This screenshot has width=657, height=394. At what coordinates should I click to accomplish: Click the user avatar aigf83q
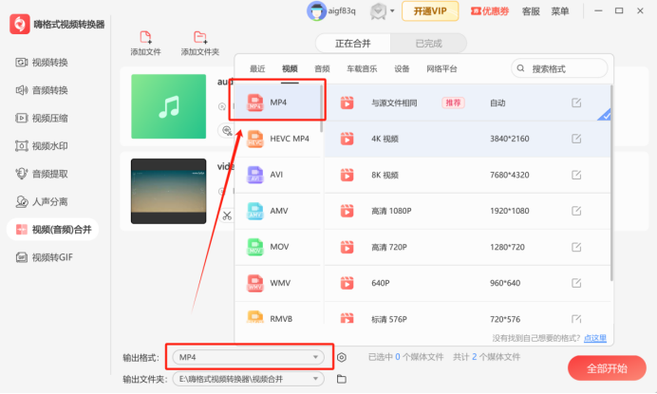click(316, 11)
